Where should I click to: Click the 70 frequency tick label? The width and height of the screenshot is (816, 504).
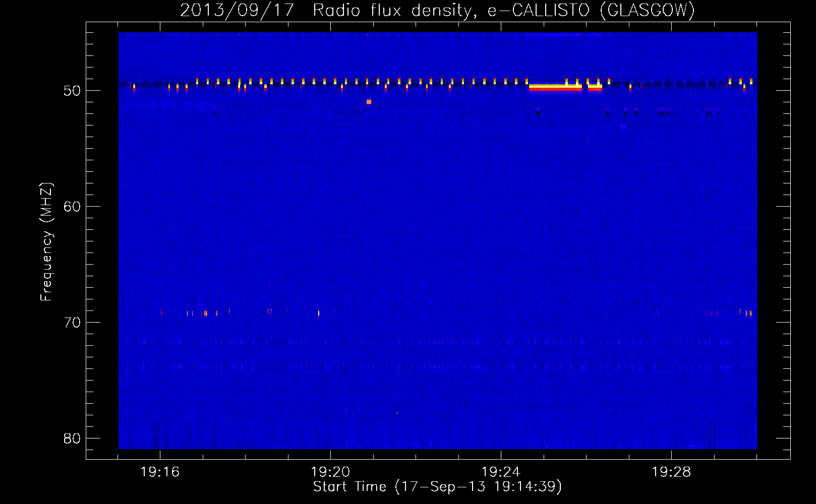tap(72, 323)
